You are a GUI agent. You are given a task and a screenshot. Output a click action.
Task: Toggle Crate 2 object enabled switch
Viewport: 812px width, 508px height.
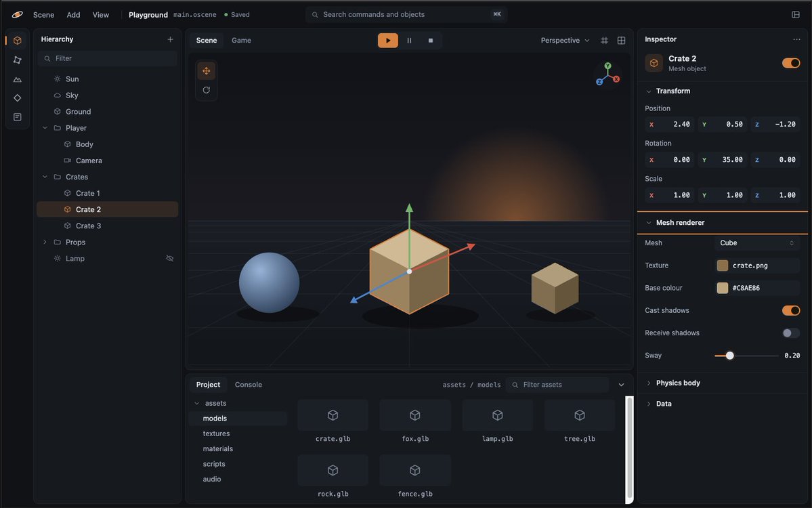tap(791, 63)
